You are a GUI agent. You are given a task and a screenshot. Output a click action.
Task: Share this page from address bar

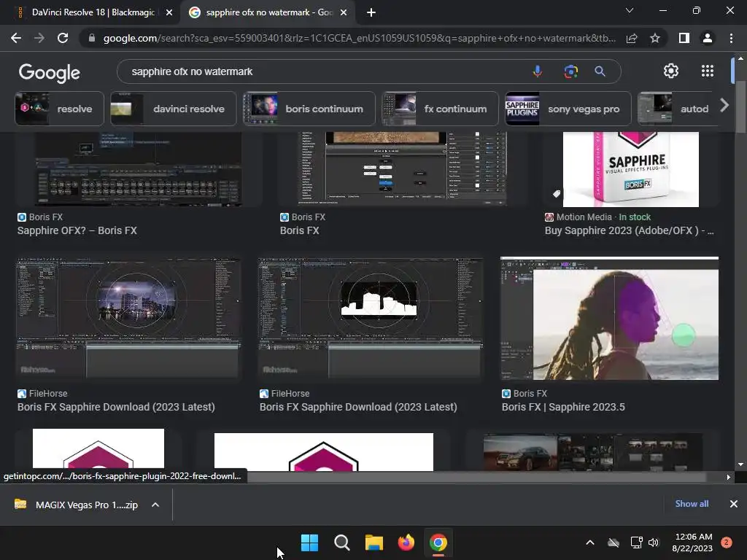tap(632, 38)
